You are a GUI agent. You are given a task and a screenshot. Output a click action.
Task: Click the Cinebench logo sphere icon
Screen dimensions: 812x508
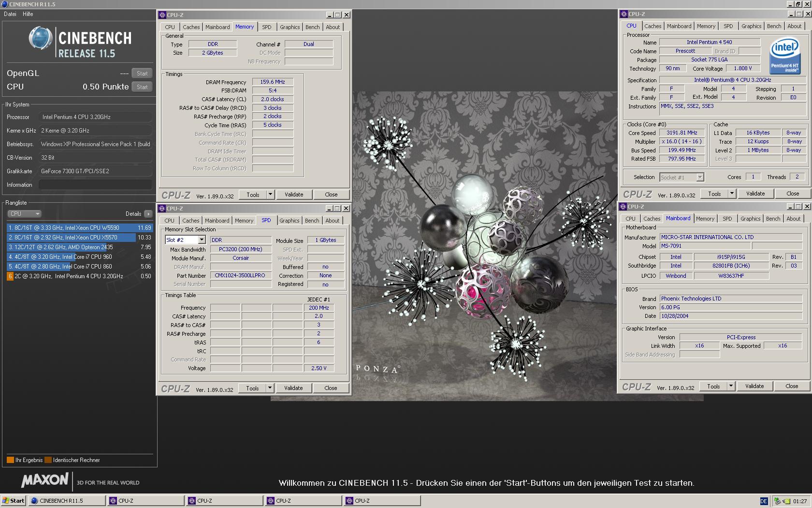tap(40, 38)
